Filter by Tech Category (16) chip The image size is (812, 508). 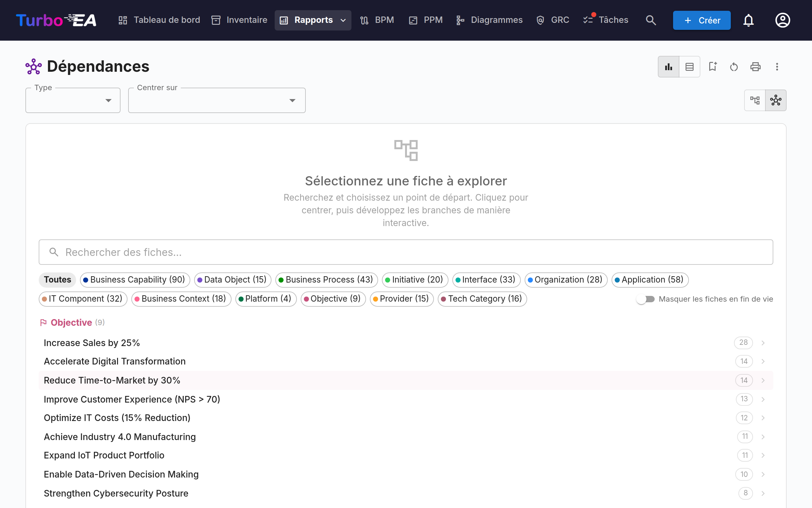point(482,299)
